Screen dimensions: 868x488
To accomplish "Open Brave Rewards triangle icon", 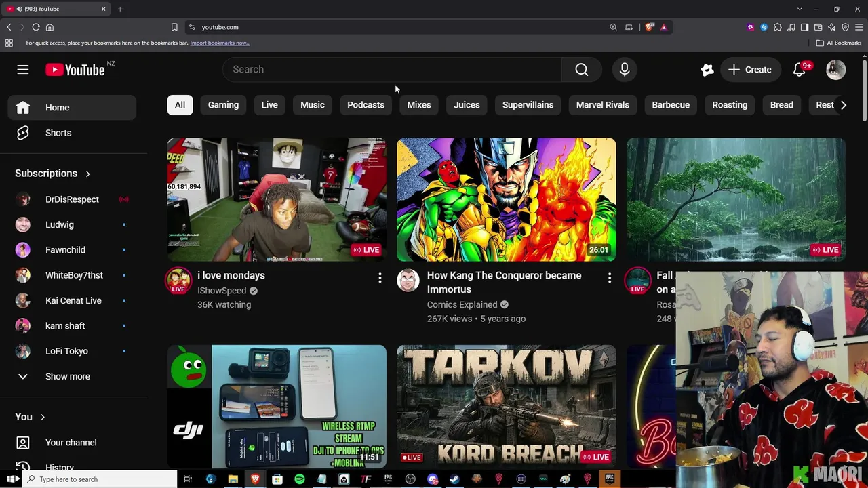I will [x=663, y=27].
